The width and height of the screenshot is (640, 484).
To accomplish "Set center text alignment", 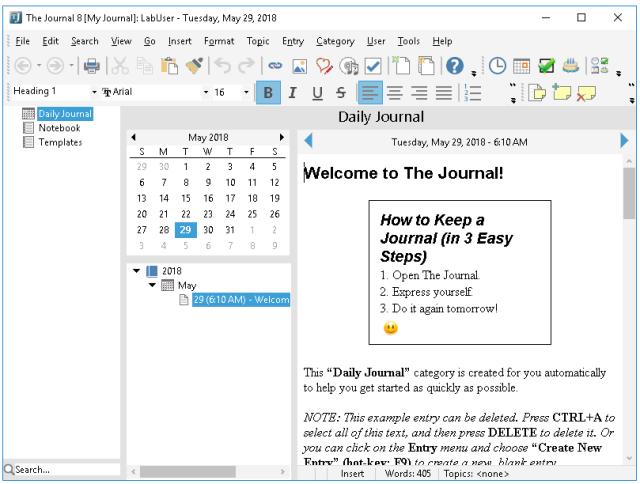I will pyautogui.click(x=395, y=93).
